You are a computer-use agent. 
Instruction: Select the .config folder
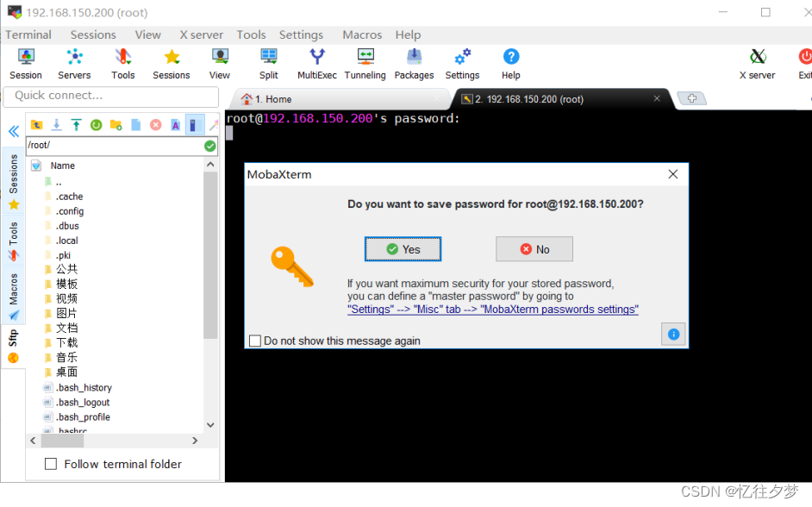[70, 211]
